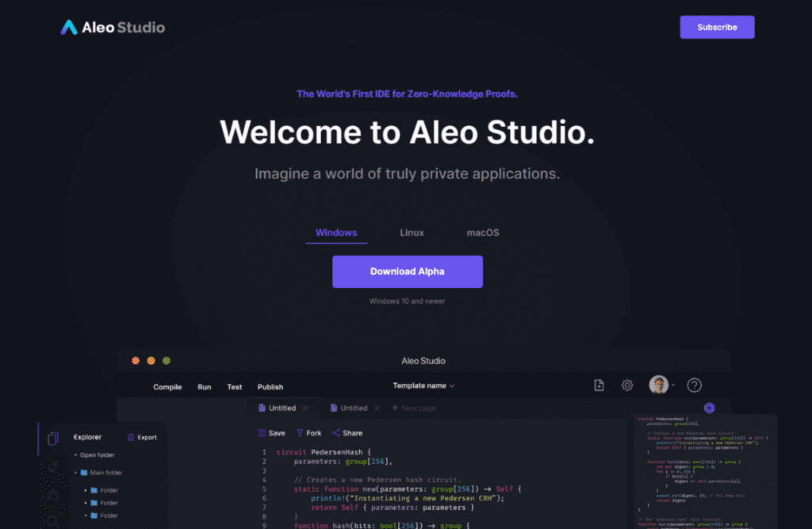Screen dimensions: 812x529
Task: Fork the current file
Action: point(308,433)
